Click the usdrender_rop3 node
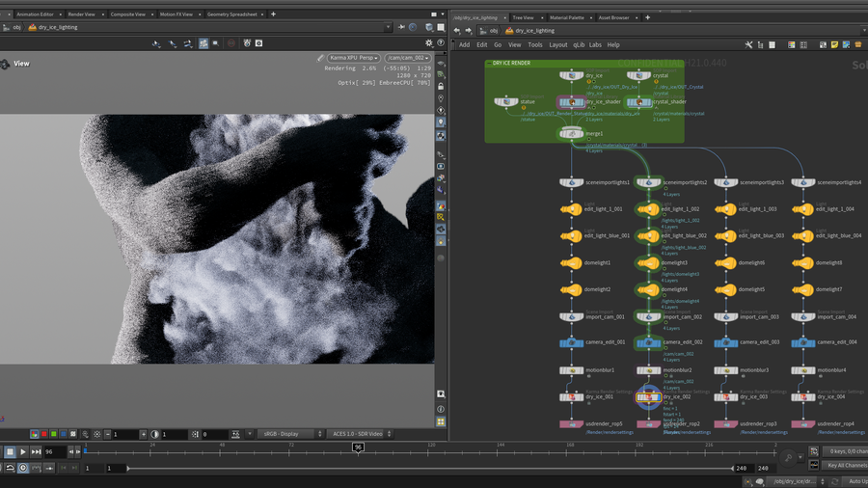The image size is (868, 488). point(728,423)
